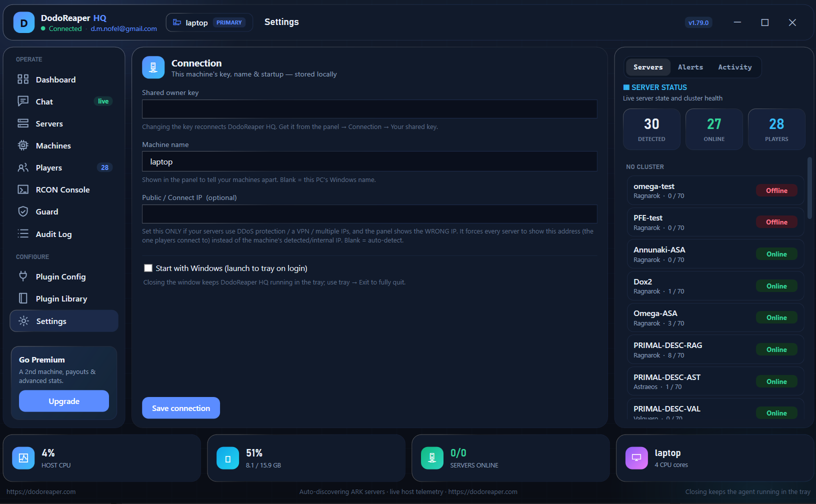Click the Audit Log list icon

click(23, 233)
